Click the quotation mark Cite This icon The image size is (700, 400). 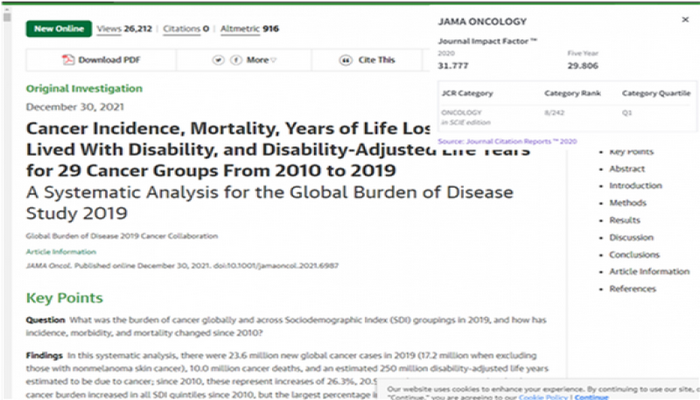point(340,60)
